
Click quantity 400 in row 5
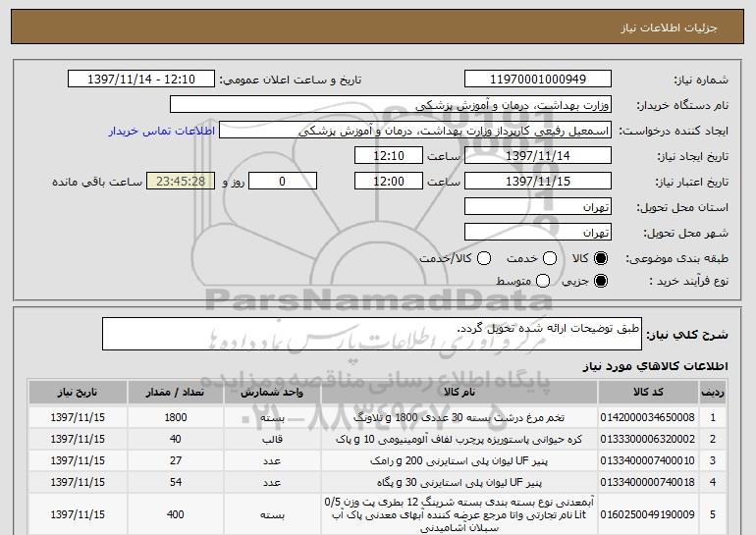point(176,514)
